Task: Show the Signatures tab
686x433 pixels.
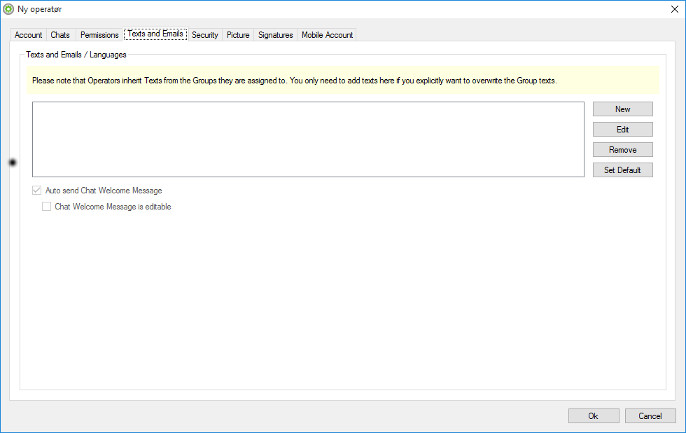Action: click(276, 35)
